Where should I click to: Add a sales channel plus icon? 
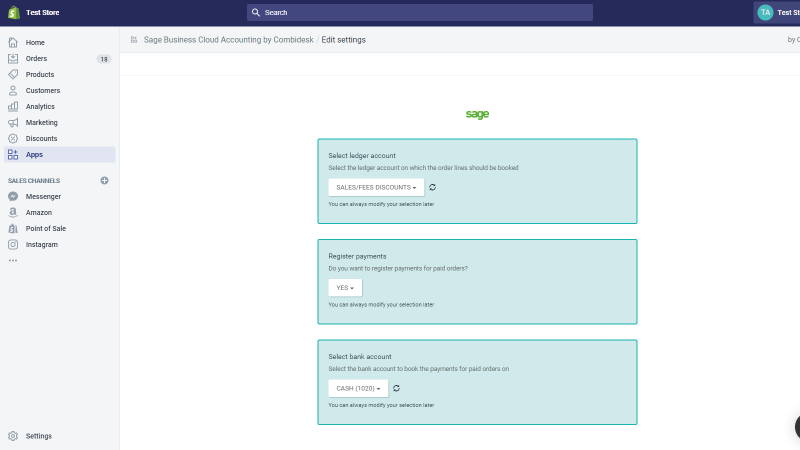pyautogui.click(x=105, y=181)
